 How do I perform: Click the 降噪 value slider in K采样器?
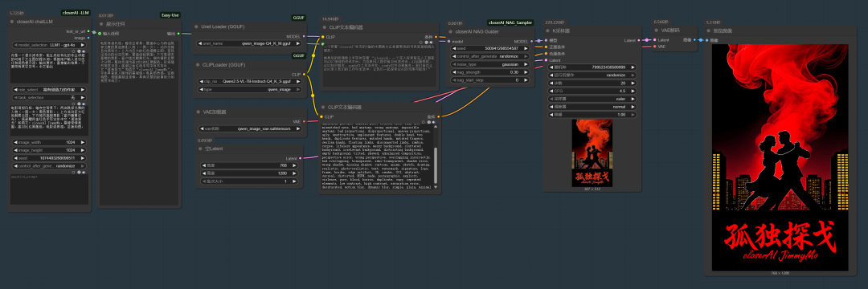[592, 114]
